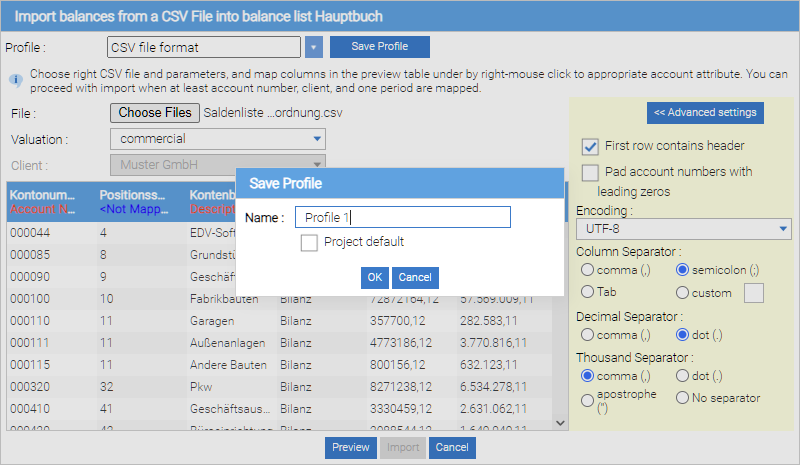800x465 pixels.
Task: Select Tab as column separator
Action: coord(587,293)
